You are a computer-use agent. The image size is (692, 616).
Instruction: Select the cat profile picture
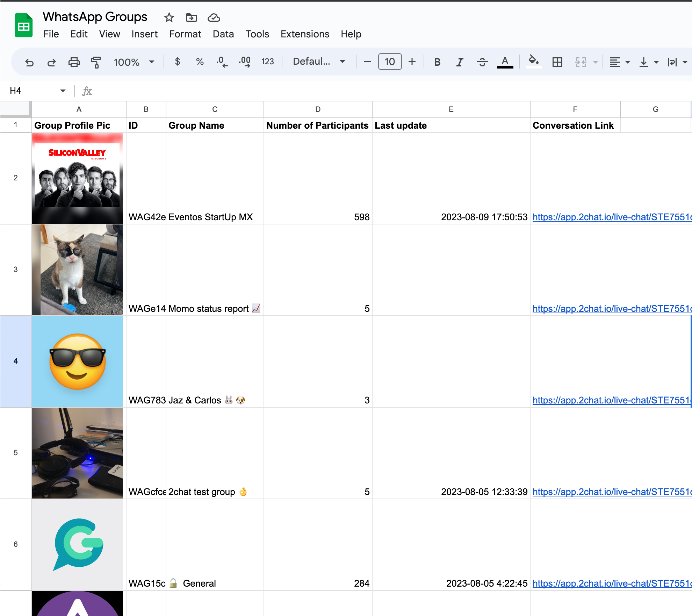click(x=77, y=270)
